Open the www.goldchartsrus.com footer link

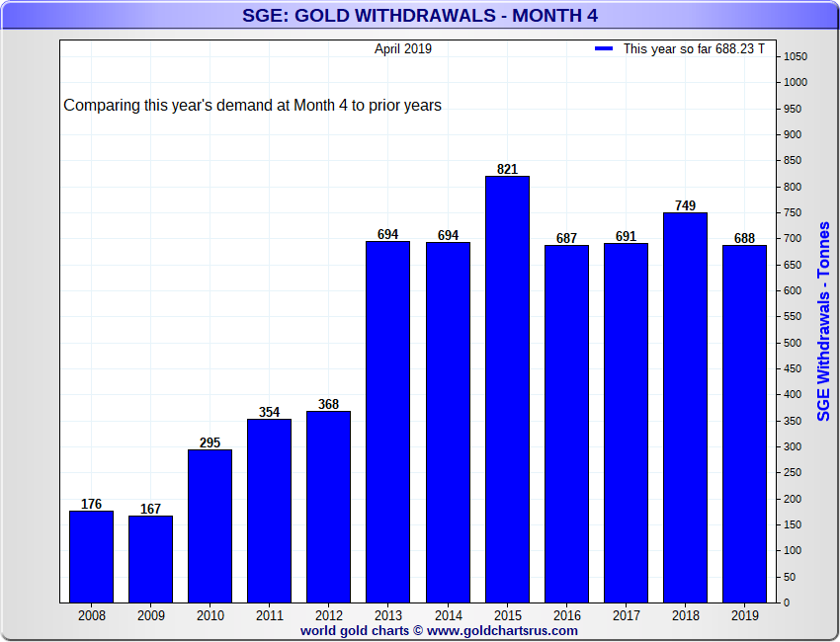(x=502, y=631)
